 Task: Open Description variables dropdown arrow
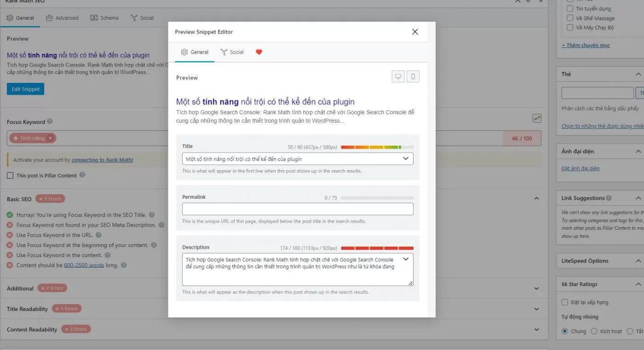(x=406, y=259)
